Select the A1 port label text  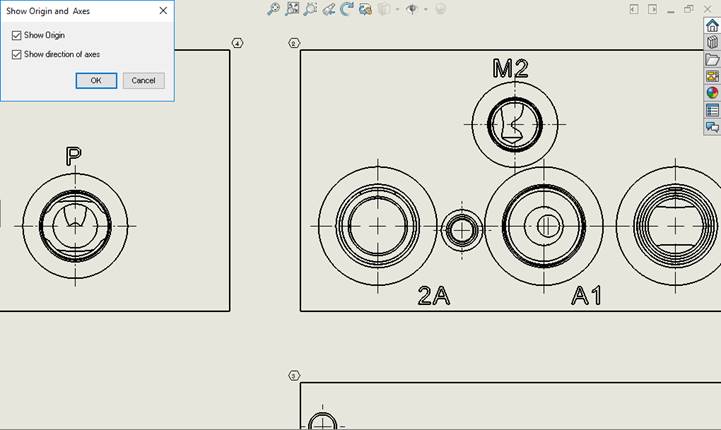[586, 296]
